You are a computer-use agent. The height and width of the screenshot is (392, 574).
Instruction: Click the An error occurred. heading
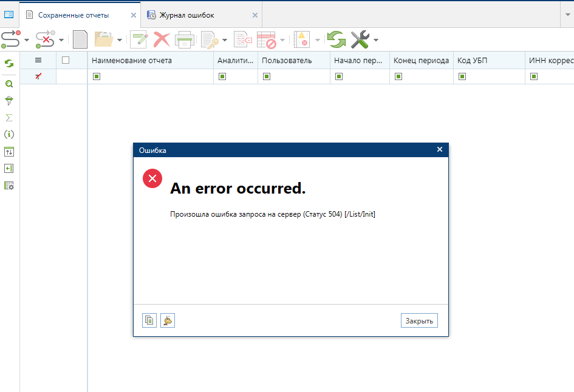pos(238,188)
